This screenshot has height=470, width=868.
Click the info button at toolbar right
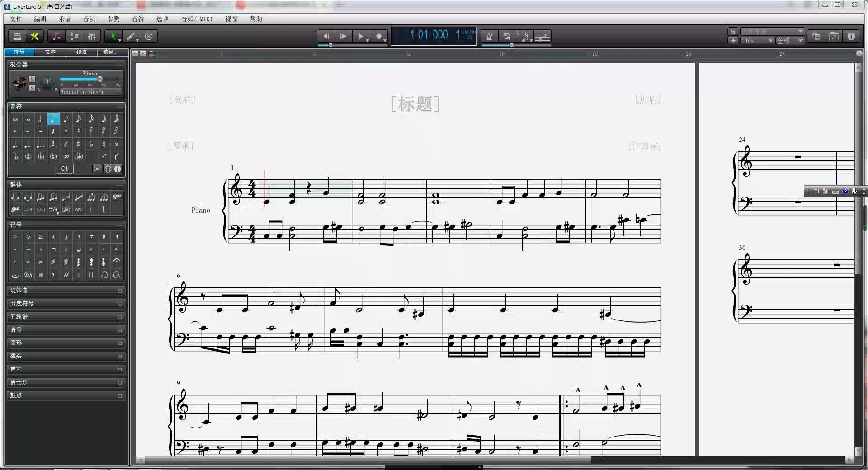851,36
